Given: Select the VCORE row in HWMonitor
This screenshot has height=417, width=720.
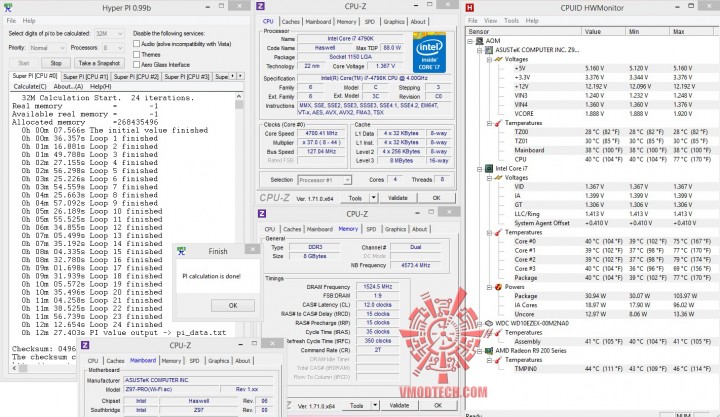Looking at the screenshot, I should (x=591, y=114).
